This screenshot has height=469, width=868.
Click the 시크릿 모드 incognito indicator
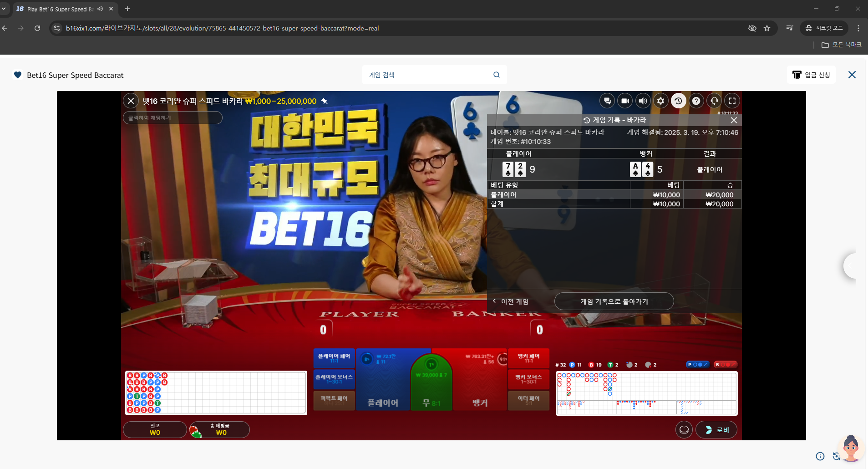tap(824, 28)
